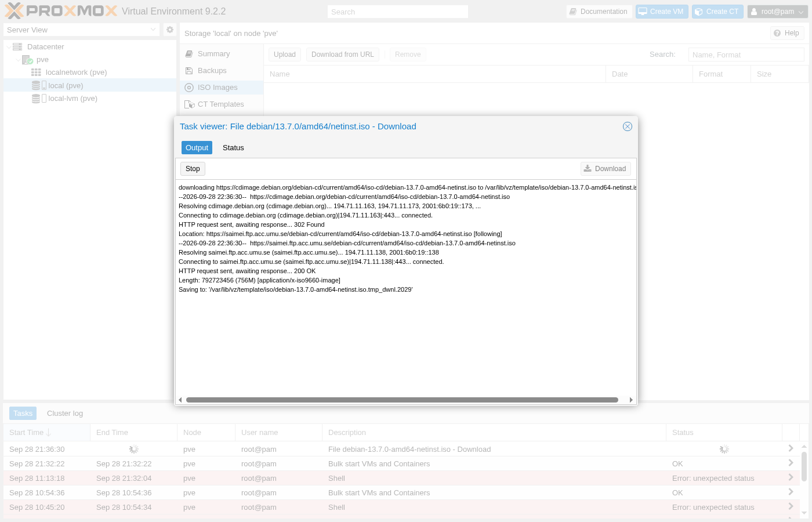Image resolution: width=812 pixels, height=522 pixels.
Task: Open the Backups menu item
Action: point(222,71)
